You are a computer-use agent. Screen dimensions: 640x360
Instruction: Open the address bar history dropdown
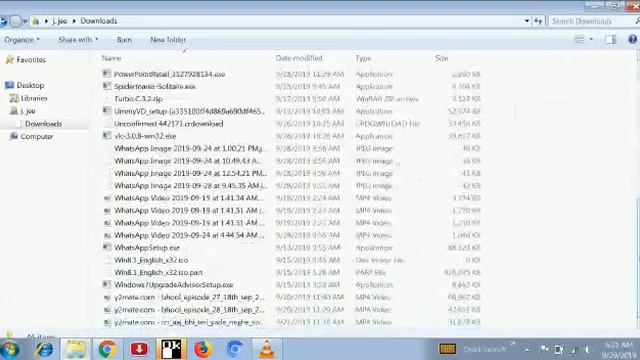pos(527,21)
